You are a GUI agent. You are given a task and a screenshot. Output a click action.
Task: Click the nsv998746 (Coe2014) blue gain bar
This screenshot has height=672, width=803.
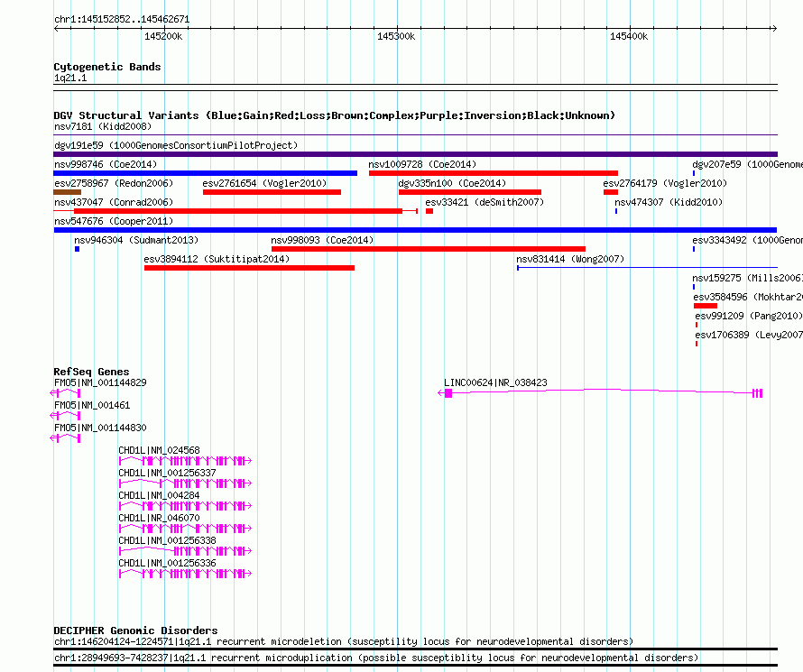point(205,173)
